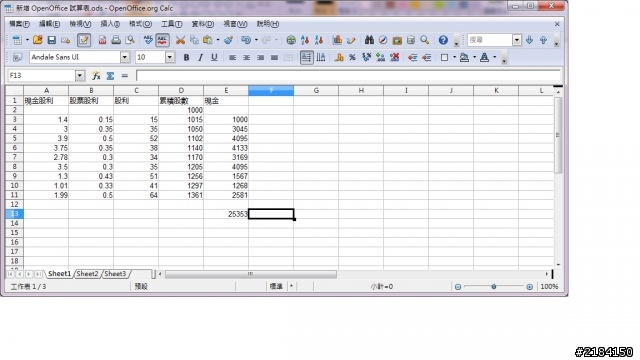The image size is (640, 360).
Task: Run the Spelling check icon
Action: (x=148, y=40)
